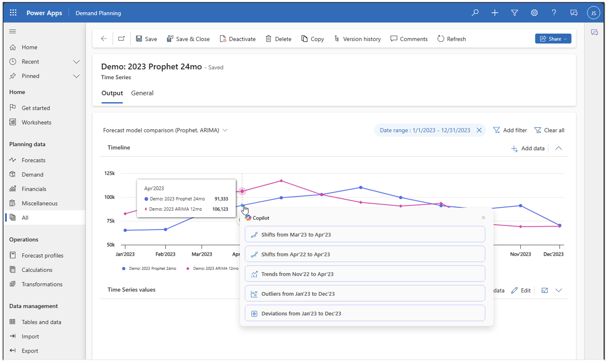This screenshot has height=364, width=609.
Task: Select Shifts from Apr'22 to Apr'23
Action: (365, 254)
